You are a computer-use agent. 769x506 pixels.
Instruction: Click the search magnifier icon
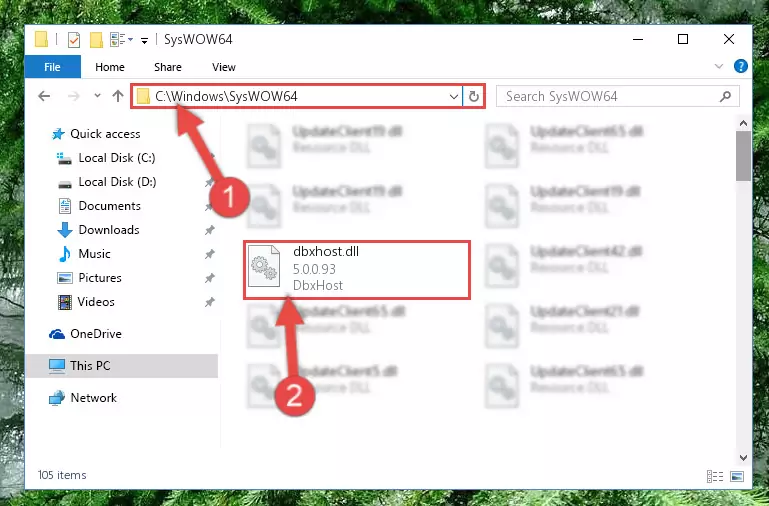[725, 97]
